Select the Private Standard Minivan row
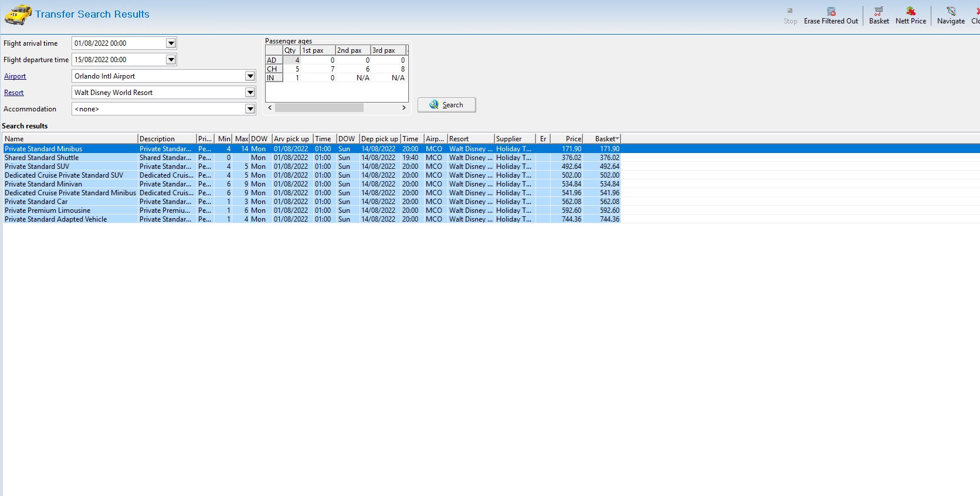This screenshot has width=980, height=496. (312, 184)
